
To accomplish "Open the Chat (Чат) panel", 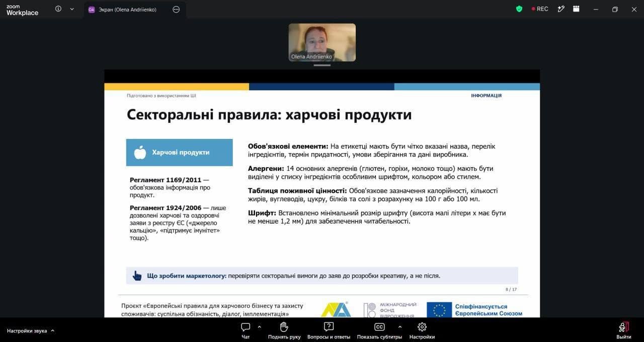I will coord(246,330).
